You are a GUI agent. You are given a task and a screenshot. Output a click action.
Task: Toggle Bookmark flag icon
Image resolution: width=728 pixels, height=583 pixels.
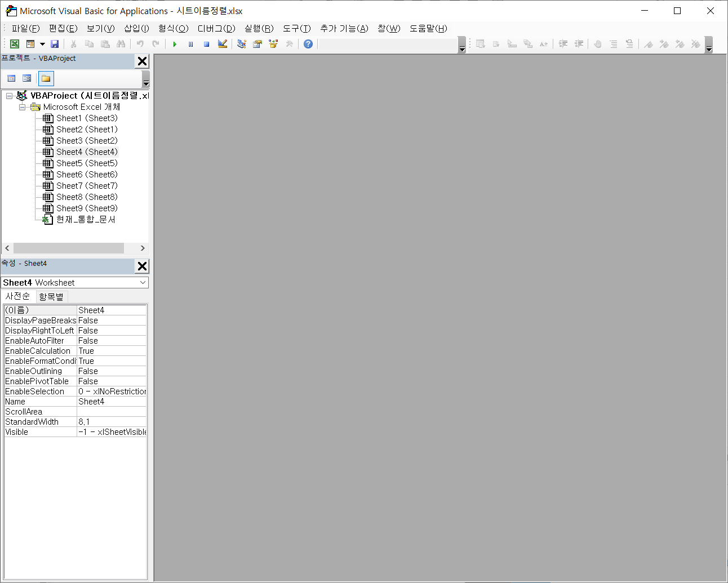[649, 44]
